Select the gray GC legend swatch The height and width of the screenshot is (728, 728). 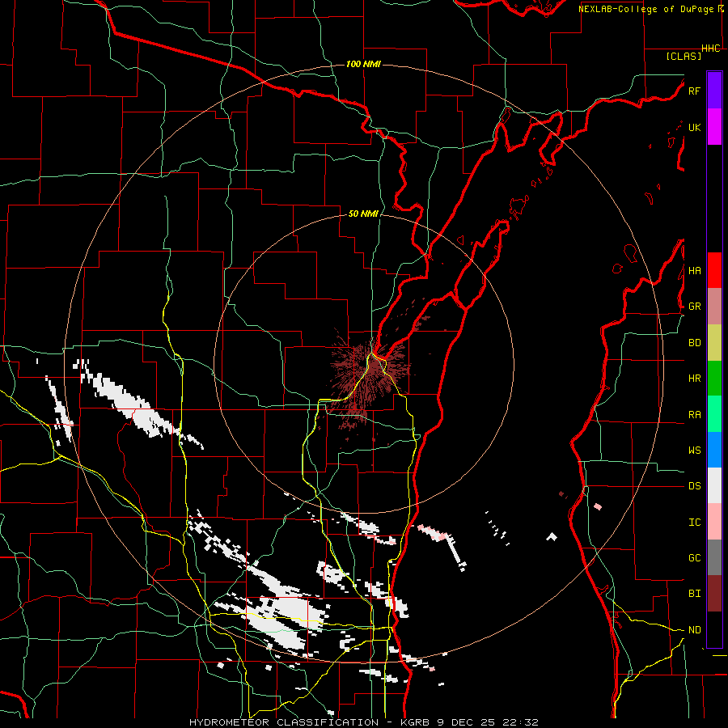tap(714, 557)
